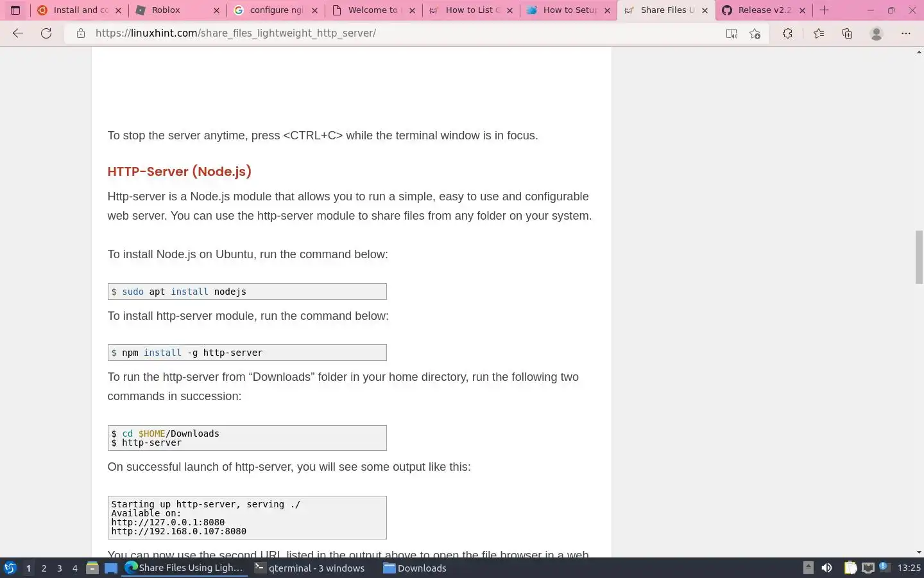Viewport: 924px width, 578px height.
Task: Click the scroll down arrow
Action: tap(919, 552)
